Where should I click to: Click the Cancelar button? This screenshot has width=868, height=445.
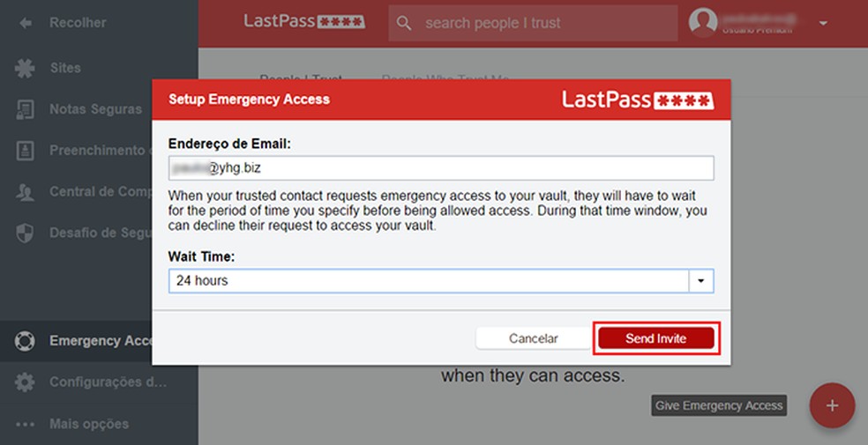pyautogui.click(x=533, y=338)
